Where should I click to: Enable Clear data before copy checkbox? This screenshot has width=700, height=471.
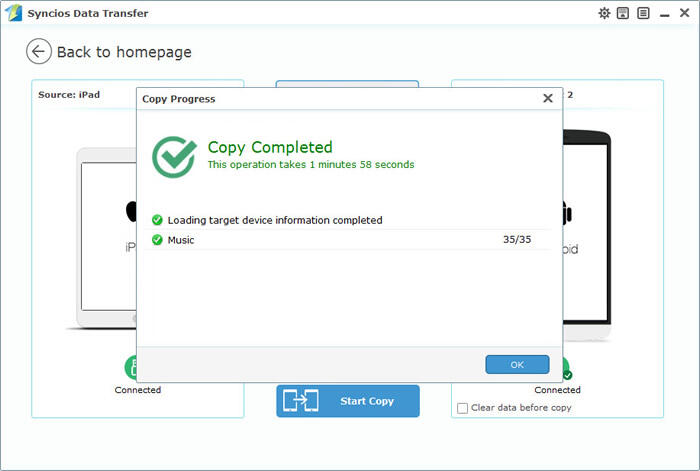(462, 408)
